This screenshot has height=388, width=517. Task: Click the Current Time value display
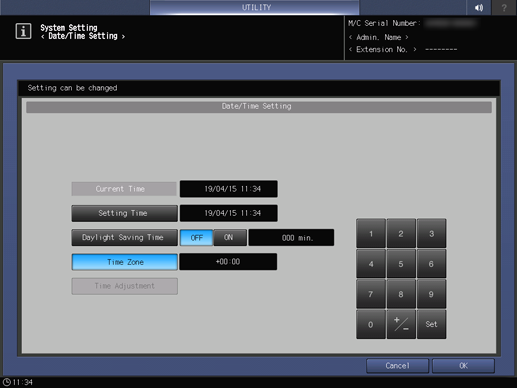[x=229, y=189]
